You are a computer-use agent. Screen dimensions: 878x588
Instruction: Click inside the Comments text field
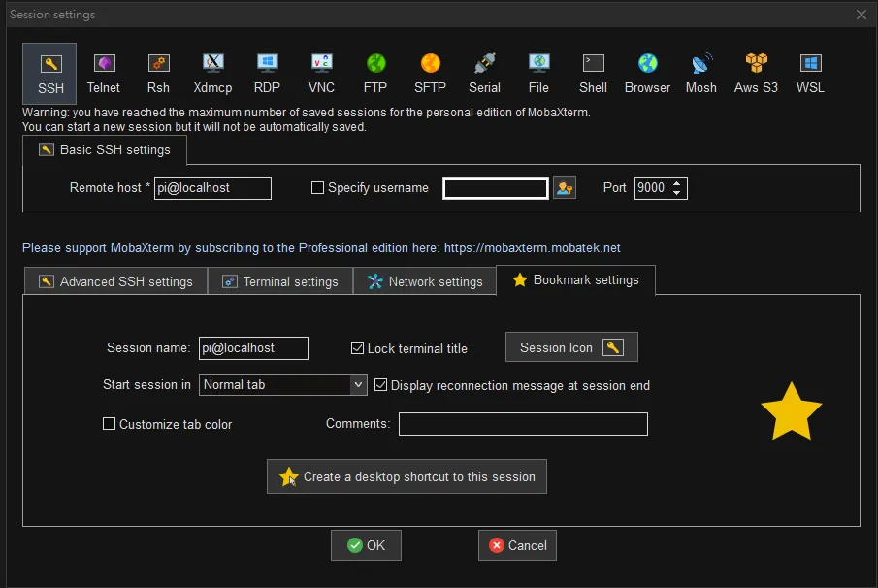coord(523,424)
